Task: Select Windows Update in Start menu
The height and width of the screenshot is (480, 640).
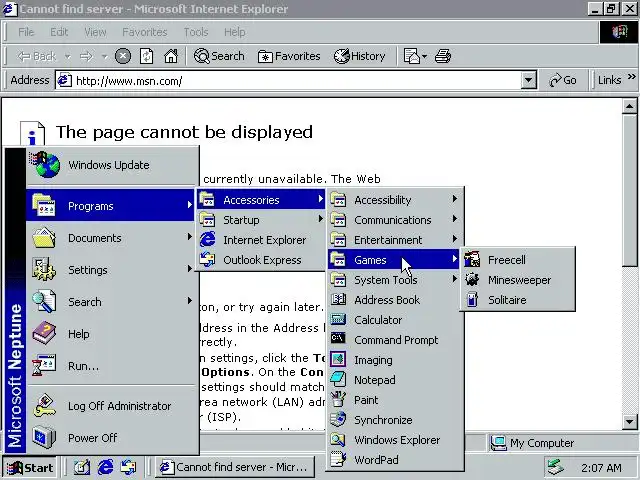Action: click(111, 165)
